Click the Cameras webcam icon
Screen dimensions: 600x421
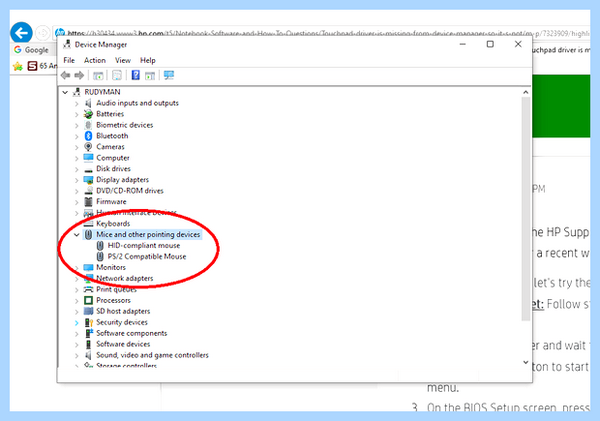coord(88,147)
